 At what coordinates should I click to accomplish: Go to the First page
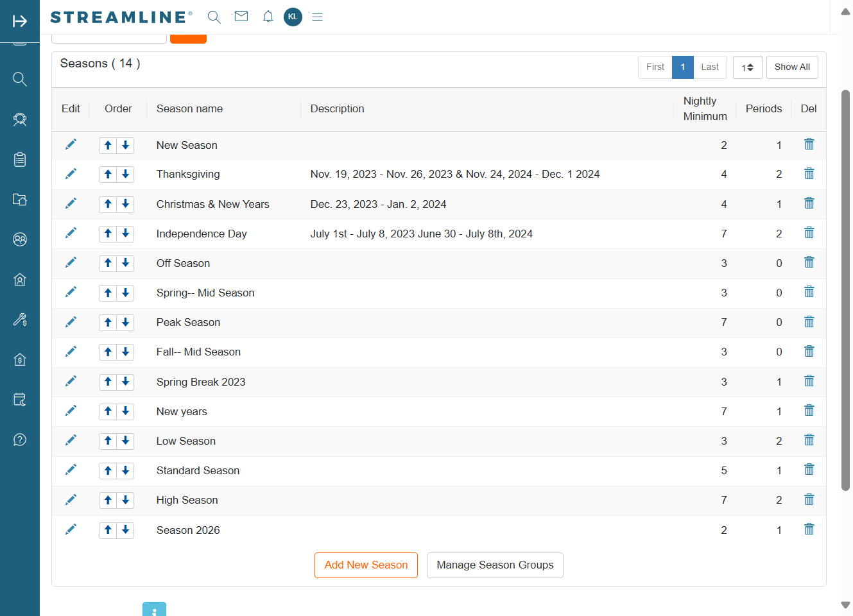click(x=655, y=67)
